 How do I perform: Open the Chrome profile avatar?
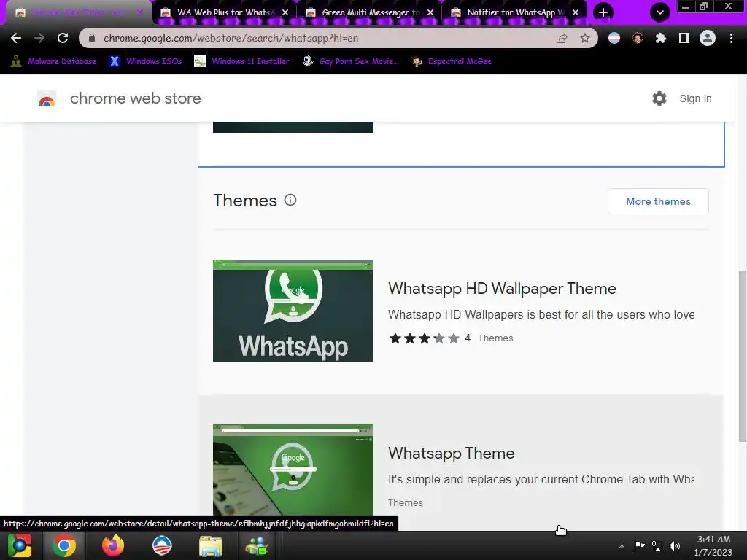(x=708, y=38)
